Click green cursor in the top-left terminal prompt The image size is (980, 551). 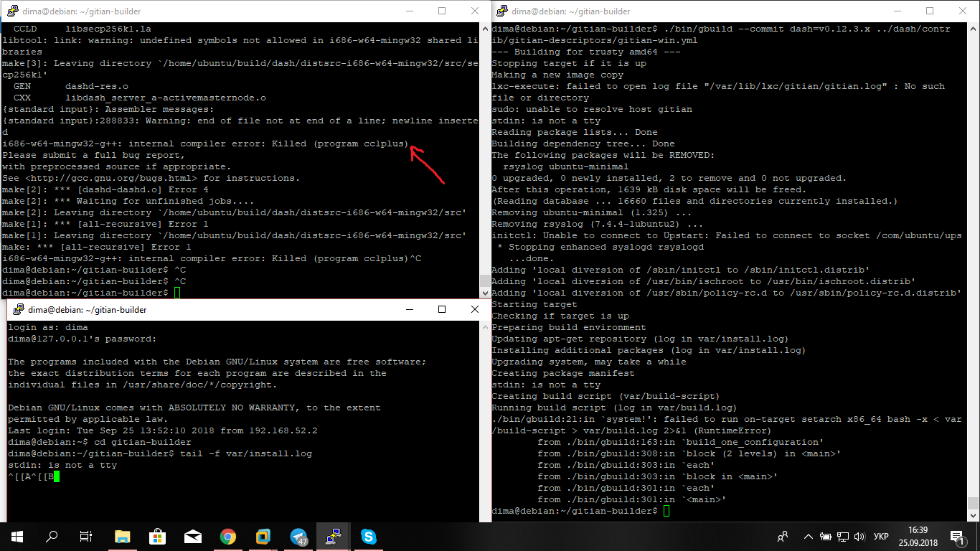(178, 293)
